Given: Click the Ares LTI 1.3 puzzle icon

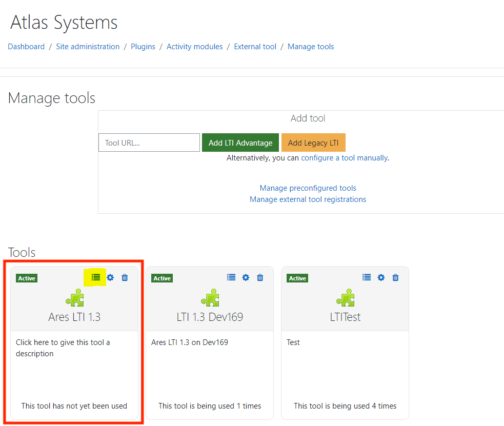Looking at the screenshot, I should tap(74, 298).
